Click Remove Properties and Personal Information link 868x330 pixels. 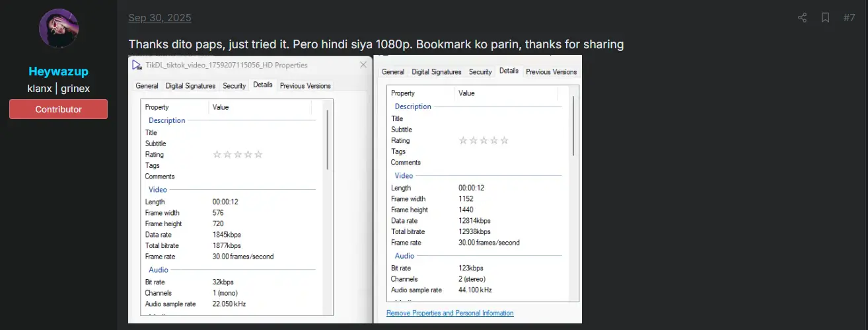[450, 313]
